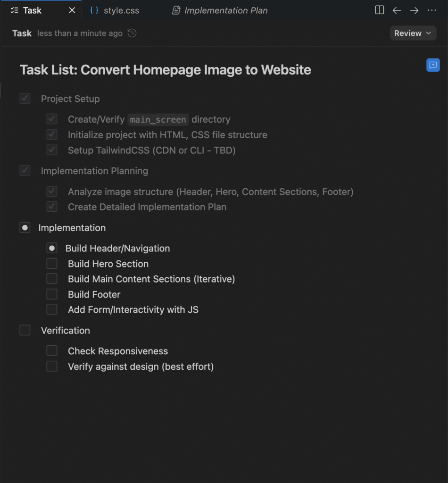Click the history clock icon

coord(132,33)
